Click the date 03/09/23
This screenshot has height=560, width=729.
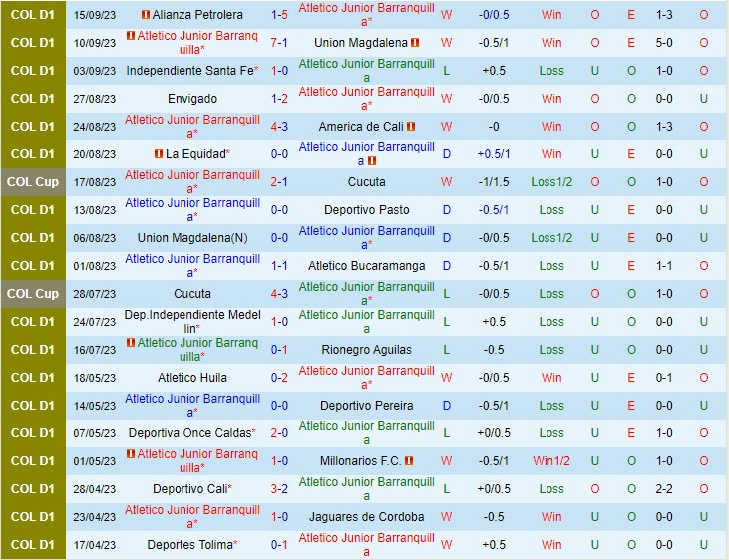[95, 71]
